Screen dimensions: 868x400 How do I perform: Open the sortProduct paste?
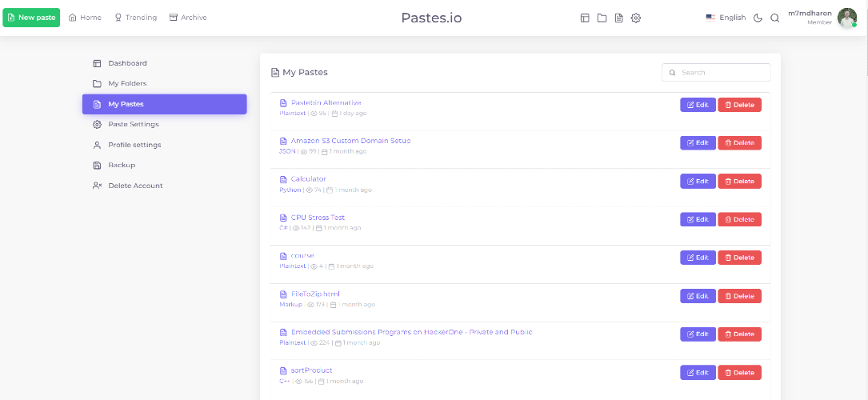pos(312,370)
